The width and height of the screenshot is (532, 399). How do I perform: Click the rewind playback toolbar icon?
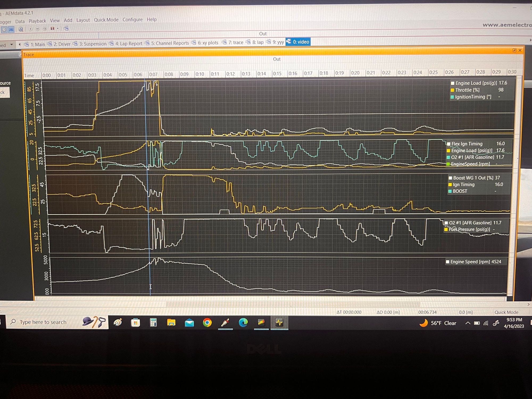38,29
